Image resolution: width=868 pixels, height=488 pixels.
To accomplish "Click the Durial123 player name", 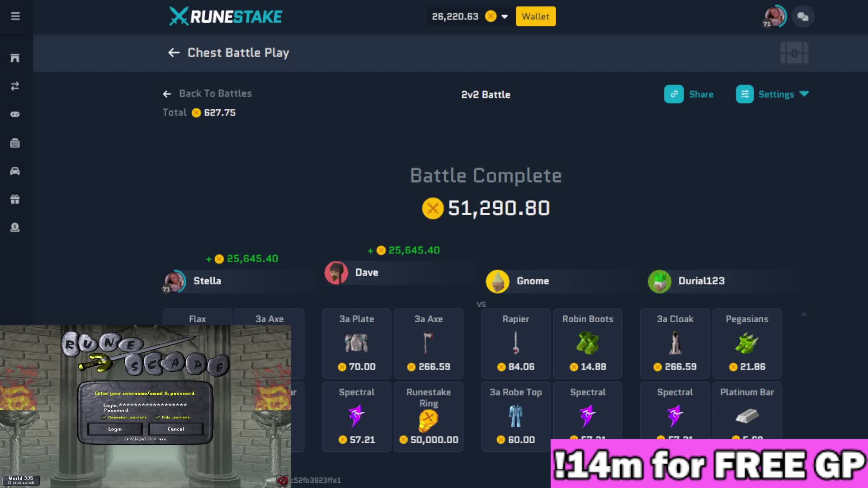I will [x=701, y=281].
